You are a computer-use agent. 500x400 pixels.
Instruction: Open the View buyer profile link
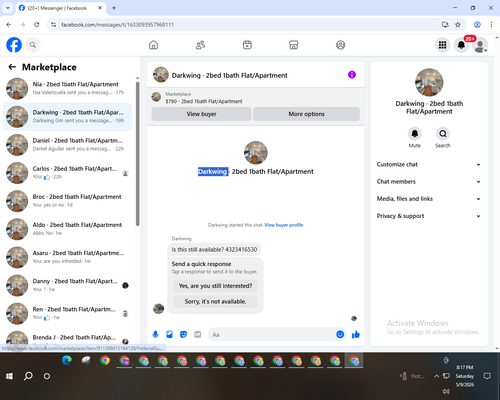(x=284, y=225)
